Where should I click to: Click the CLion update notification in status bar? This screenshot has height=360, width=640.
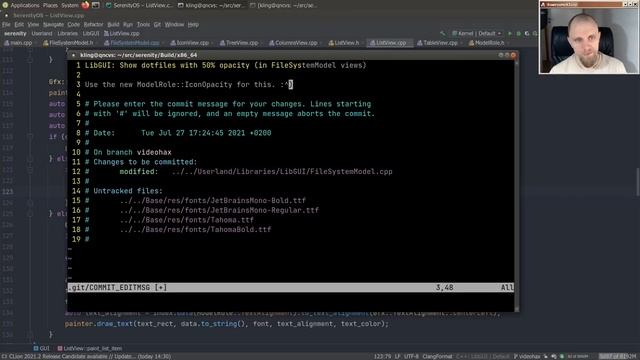[86, 356]
